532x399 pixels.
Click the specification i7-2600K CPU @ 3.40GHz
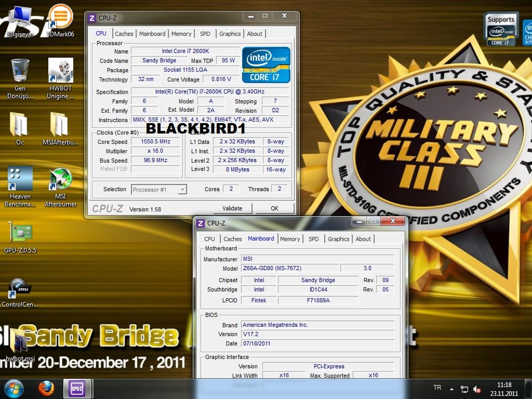click(210, 91)
